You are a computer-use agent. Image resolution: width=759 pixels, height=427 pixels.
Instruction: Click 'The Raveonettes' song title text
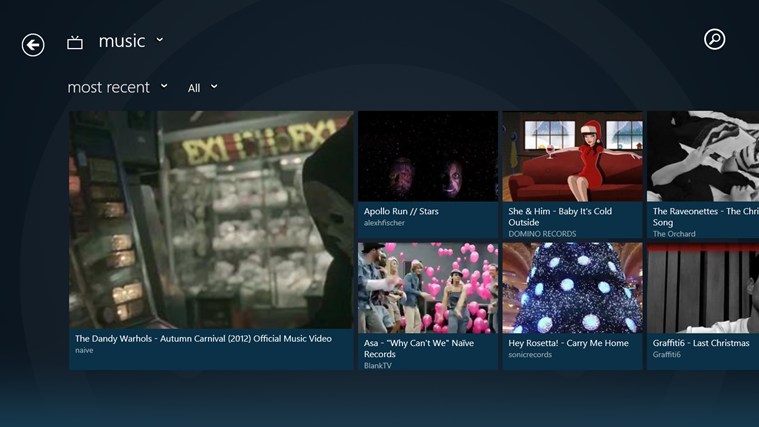point(706,217)
